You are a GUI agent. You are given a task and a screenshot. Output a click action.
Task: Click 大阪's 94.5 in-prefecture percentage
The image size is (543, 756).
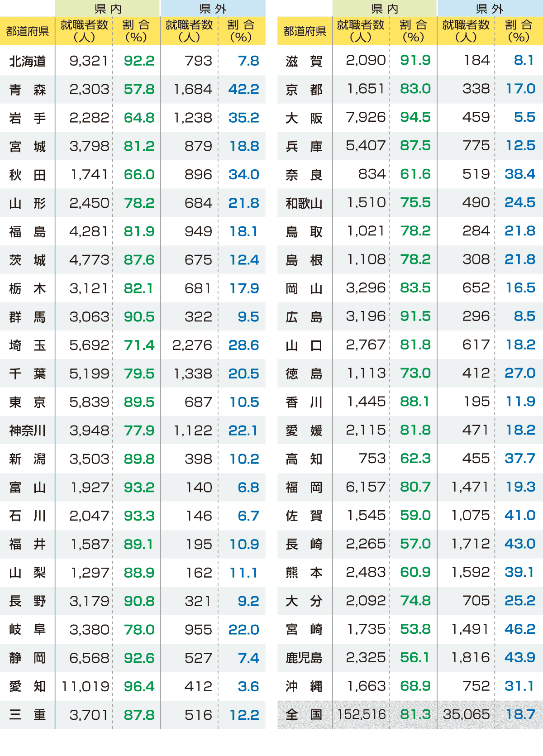(415, 117)
